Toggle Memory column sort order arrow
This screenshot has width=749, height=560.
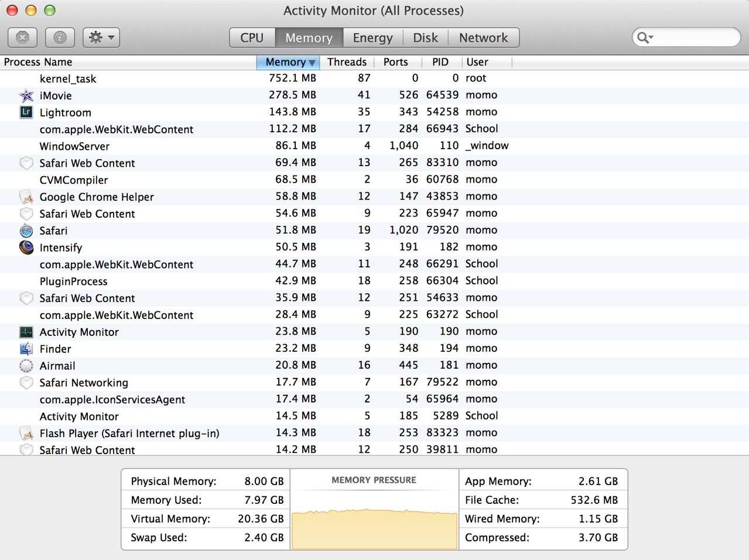pos(312,63)
